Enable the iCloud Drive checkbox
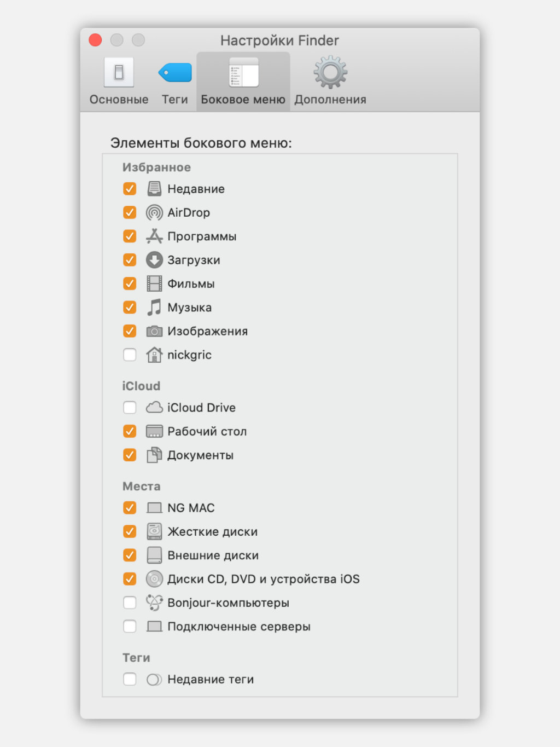The height and width of the screenshot is (747, 560). tap(130, 408)
